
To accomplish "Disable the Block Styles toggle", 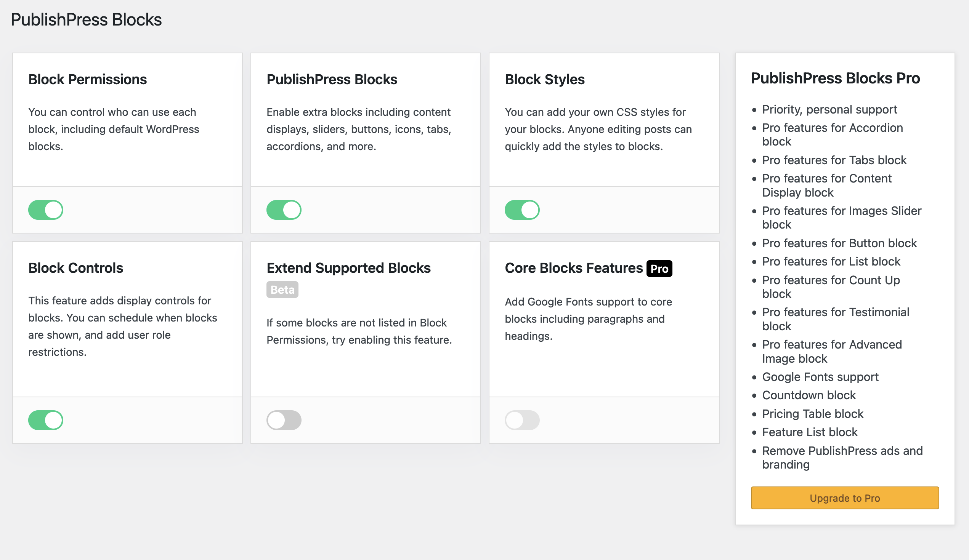I will point(522,210).
